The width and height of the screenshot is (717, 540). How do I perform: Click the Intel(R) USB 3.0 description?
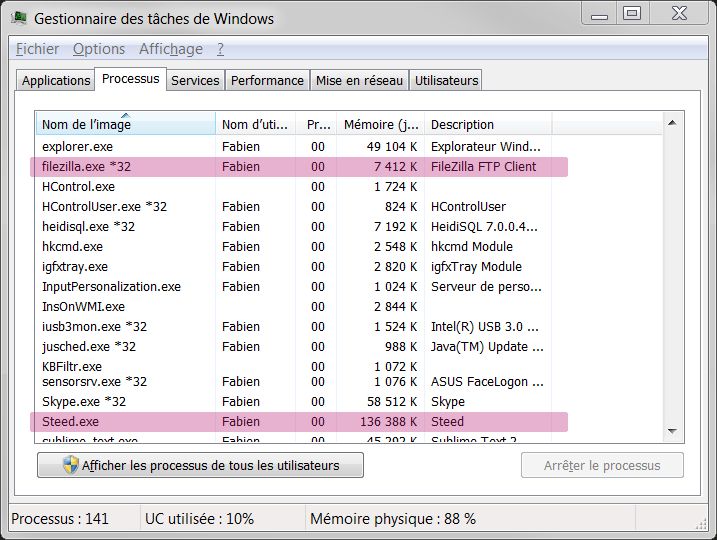point(485,327)
